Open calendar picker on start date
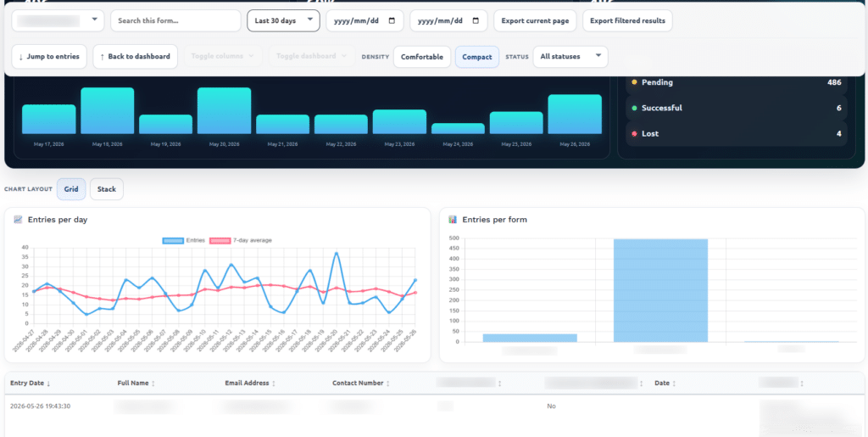The width and height of the screenshot is (868, 437). (x=392, y=20)
